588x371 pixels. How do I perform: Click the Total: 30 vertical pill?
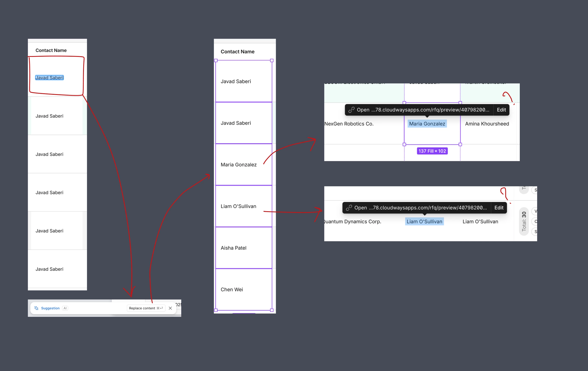524,221
